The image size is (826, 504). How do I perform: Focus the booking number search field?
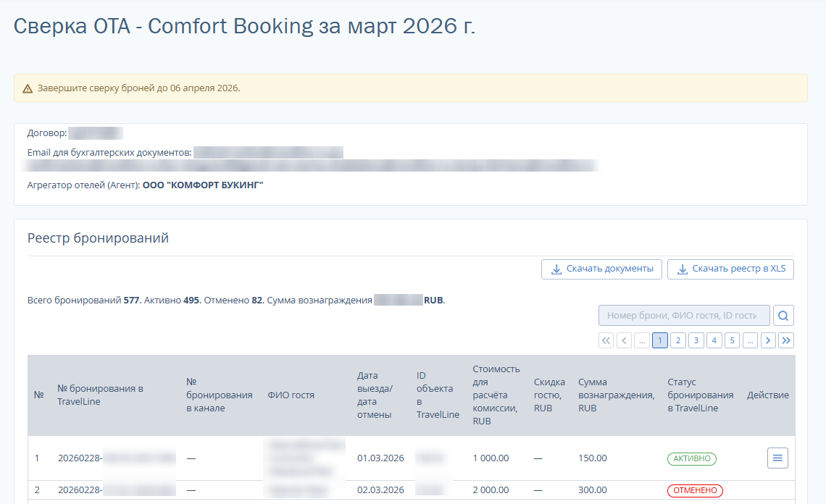(684, 316)
